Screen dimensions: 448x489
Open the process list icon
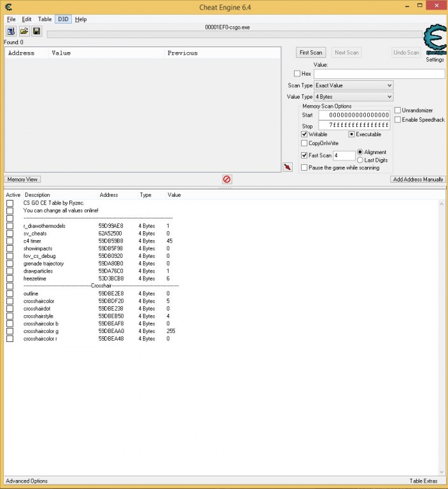11,31
